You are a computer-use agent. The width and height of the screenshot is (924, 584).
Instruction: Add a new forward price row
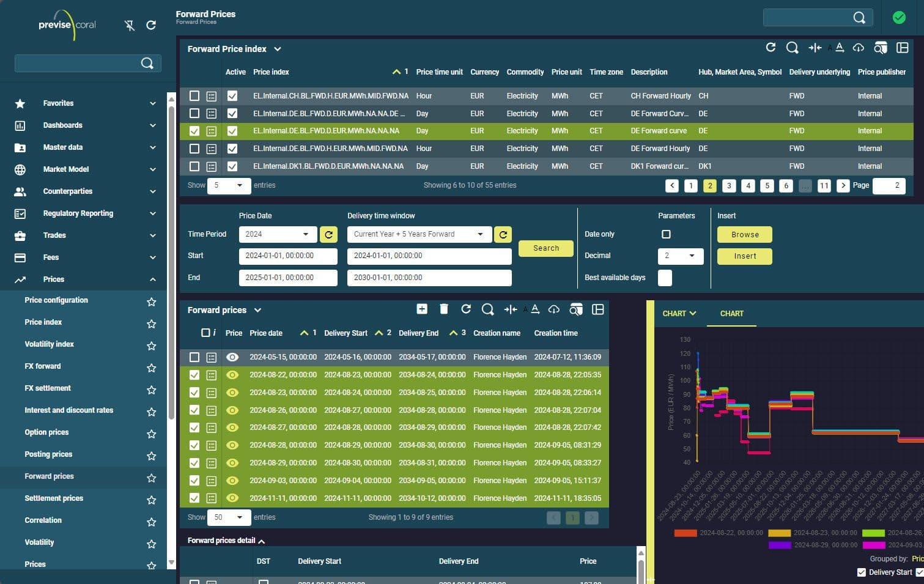(422, 309)
